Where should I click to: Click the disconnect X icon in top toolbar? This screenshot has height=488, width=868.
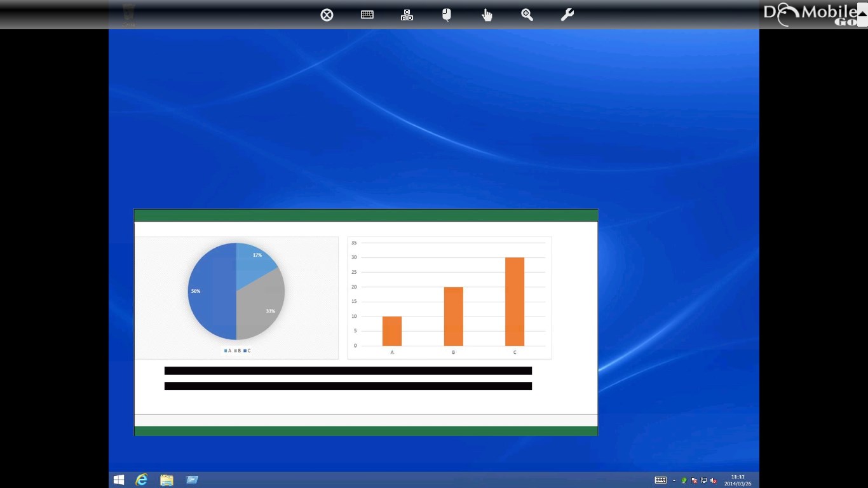[327, 15]
